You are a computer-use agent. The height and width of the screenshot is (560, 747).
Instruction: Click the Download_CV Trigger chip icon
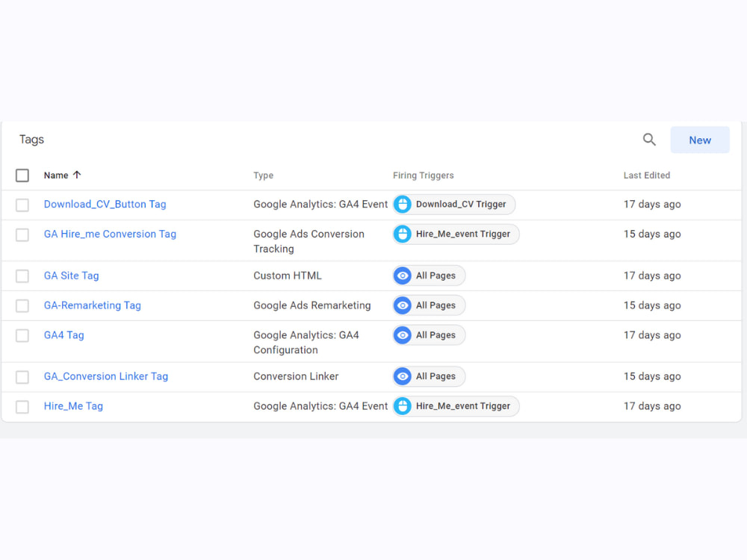(x=402, y=204)
